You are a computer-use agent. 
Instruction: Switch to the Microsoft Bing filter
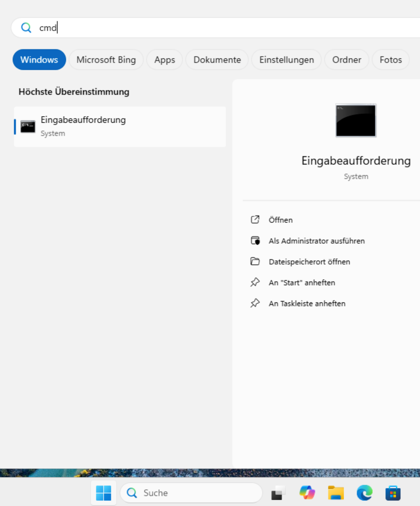[x=106, y=60]
